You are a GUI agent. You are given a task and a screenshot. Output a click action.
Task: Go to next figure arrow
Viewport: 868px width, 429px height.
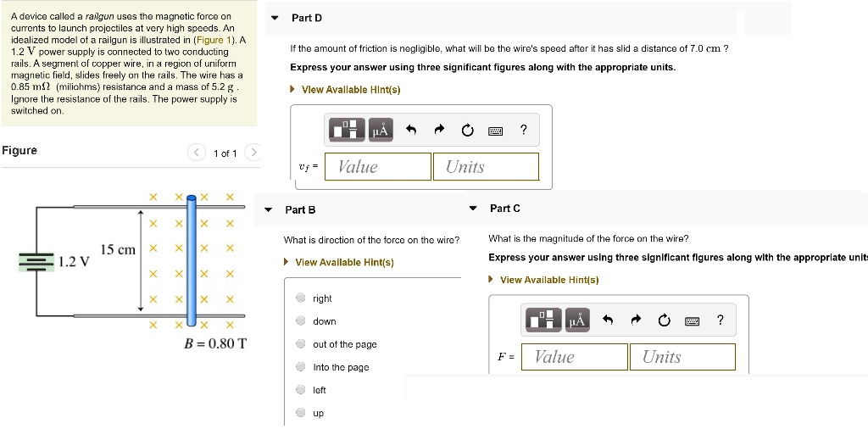252,153
